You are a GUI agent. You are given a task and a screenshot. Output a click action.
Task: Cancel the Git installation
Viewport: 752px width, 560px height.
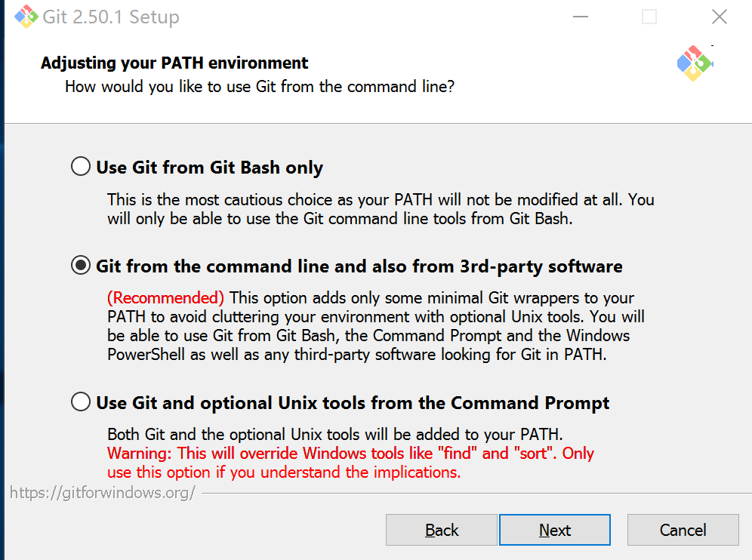(x=683, y=530)
